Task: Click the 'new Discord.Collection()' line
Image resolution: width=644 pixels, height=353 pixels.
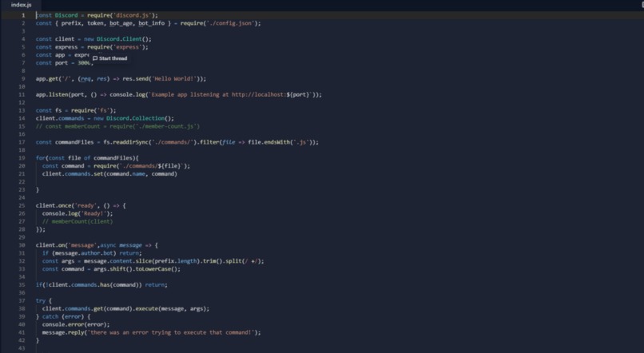Action: 105,119
